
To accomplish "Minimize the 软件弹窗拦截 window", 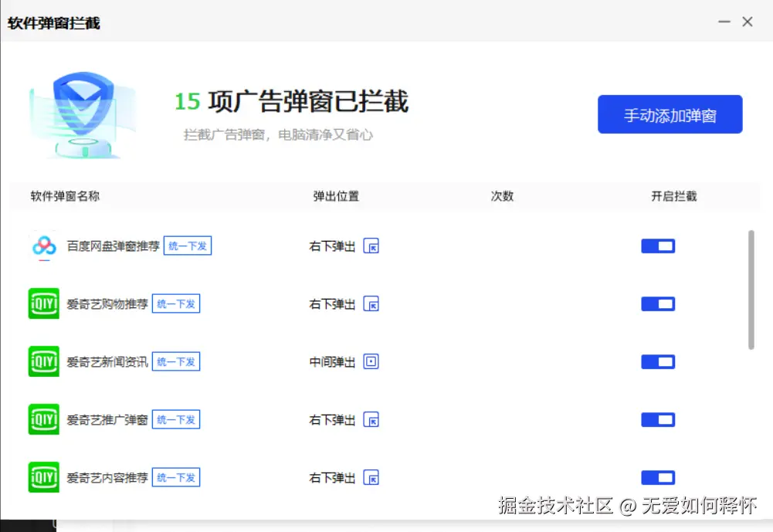I will point(724,22).
